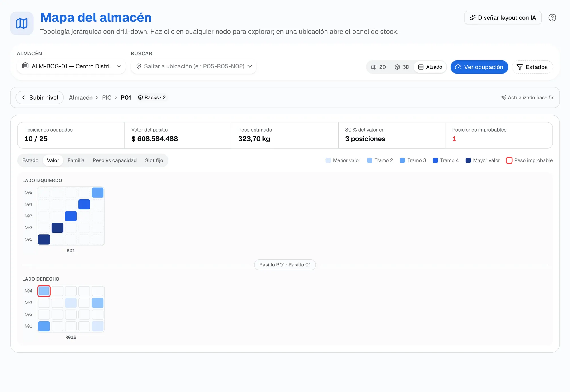The image size is (570, 392).
Task: Select the N04 filled slot in rack R01
Action: point(84,204)
